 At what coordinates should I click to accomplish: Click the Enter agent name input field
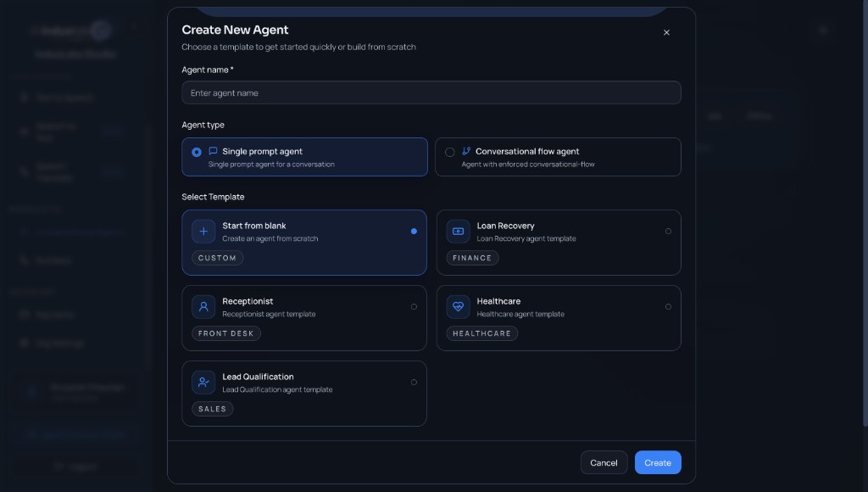point(431,92)
